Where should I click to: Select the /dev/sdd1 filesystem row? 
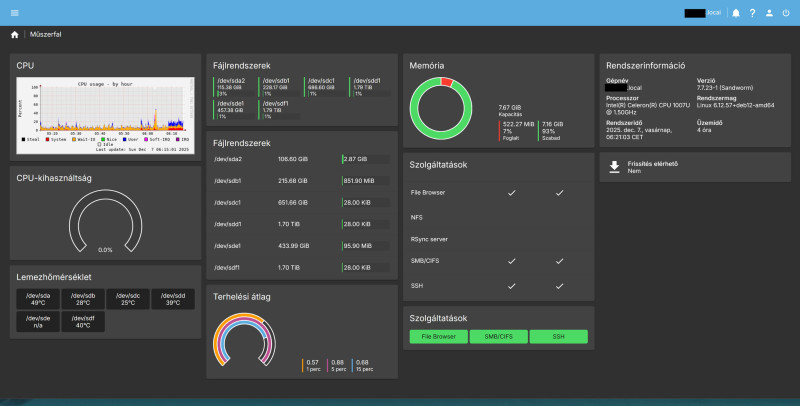tap(302, 224)
